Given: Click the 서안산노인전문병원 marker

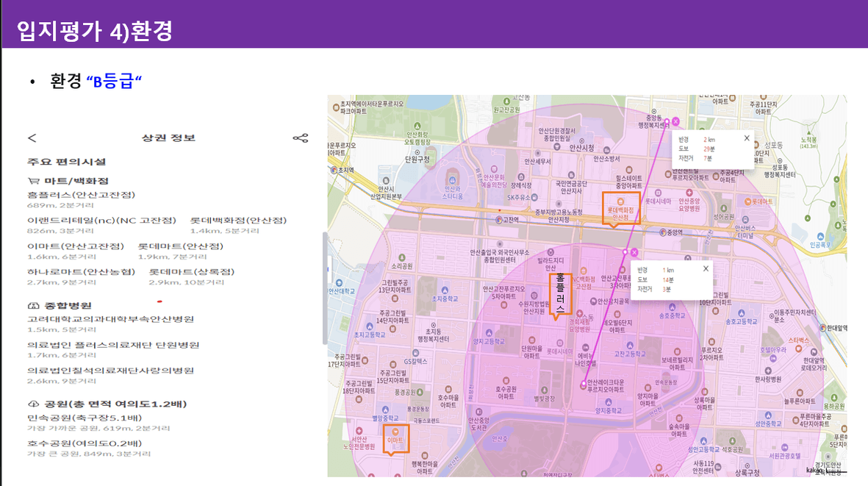Looking at the screenshot, I should (359, 431).
